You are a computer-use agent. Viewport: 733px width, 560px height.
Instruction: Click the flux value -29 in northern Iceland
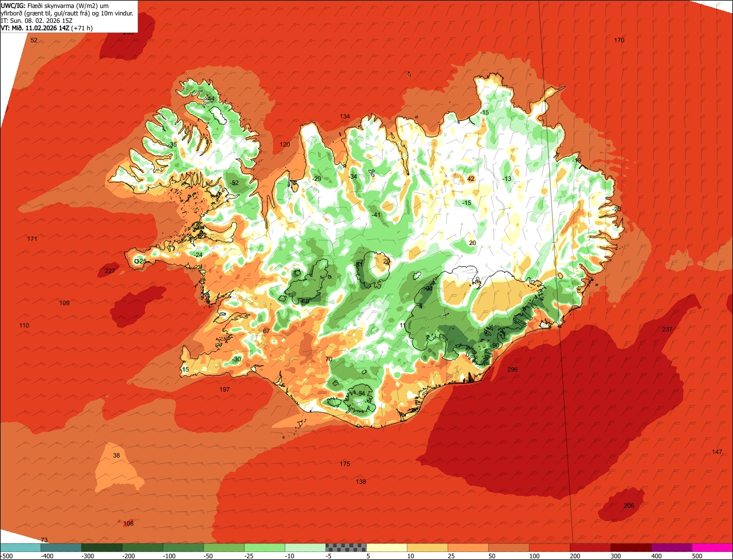pos(317,179)
